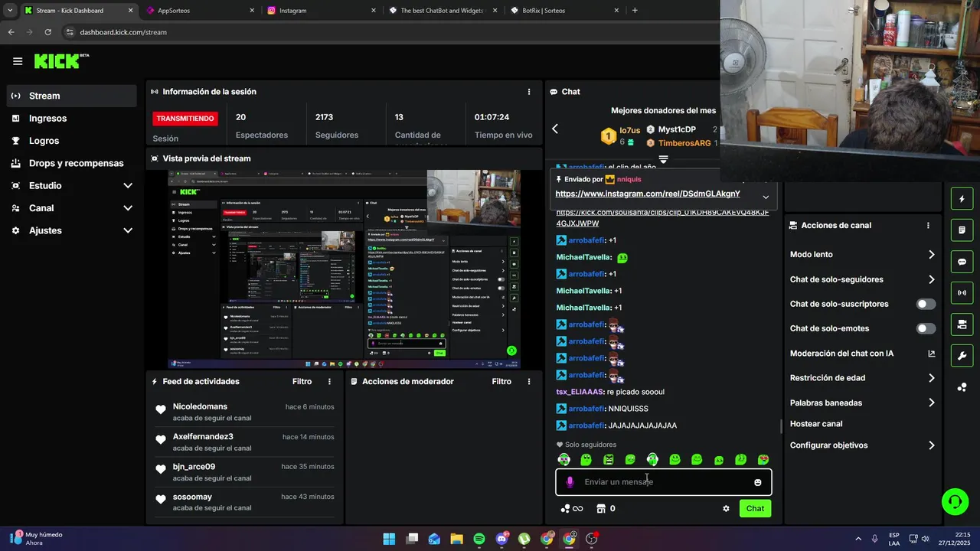The image size is (980, 551).
Task: Open Discord from the taskbar
Action: tap(501, 539)
